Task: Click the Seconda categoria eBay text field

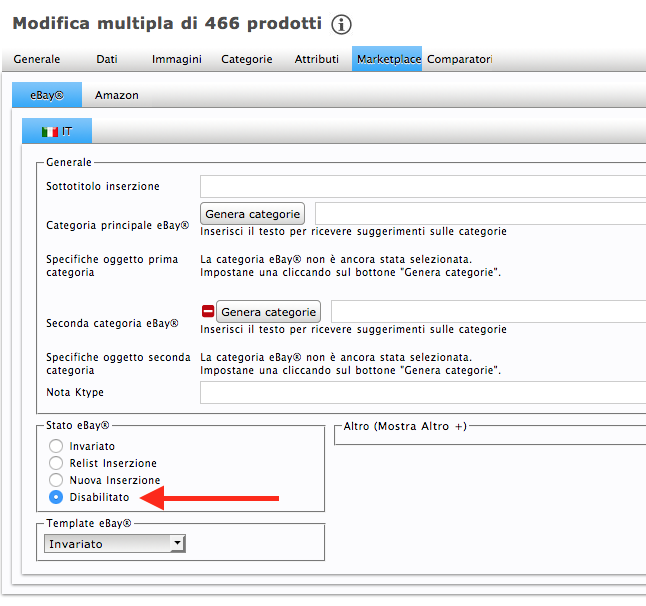Action: coord(489,311)
